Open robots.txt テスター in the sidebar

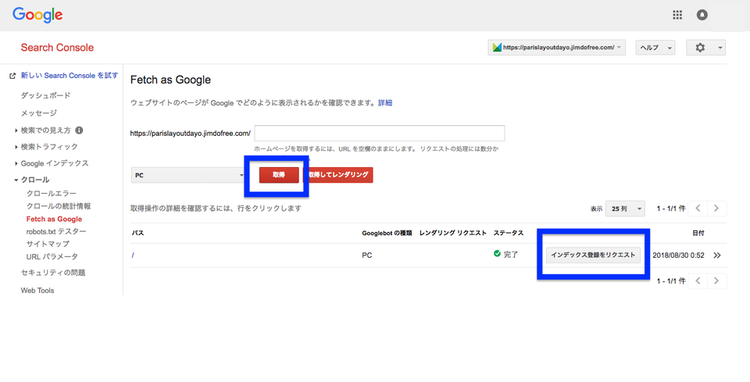point(56,231)
